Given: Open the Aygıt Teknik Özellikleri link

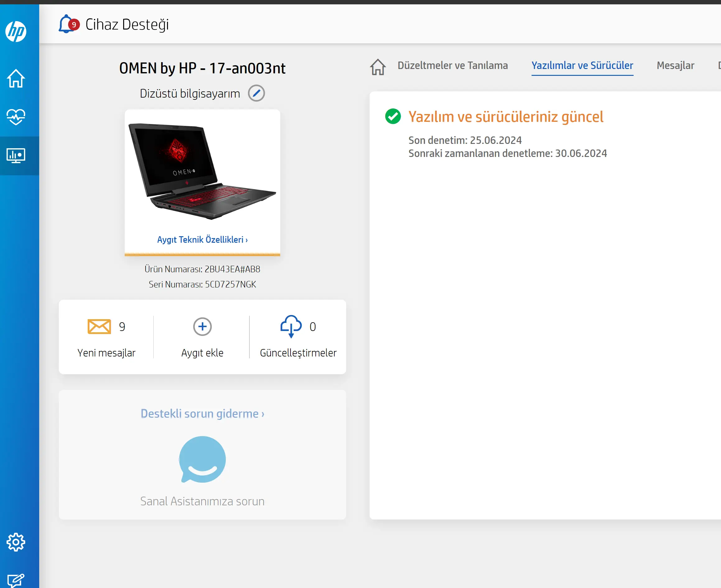Looking at the screenshot, I should 202,240.
